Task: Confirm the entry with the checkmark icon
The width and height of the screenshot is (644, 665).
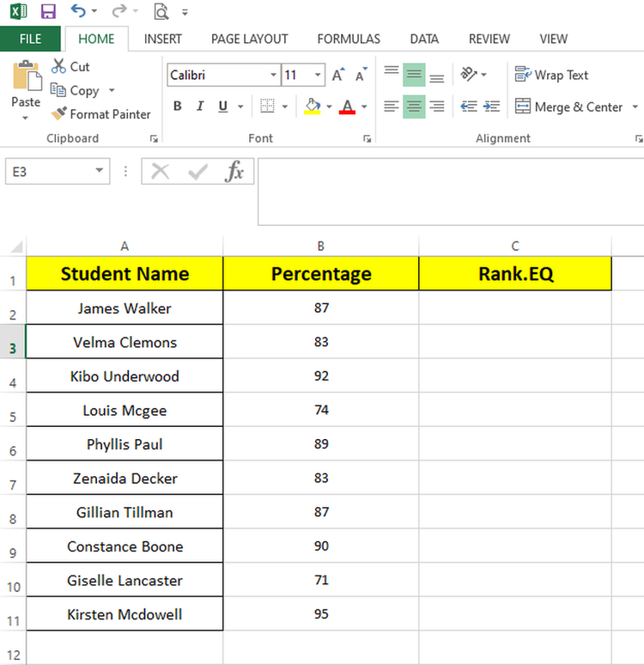Action: pos(198,172)
